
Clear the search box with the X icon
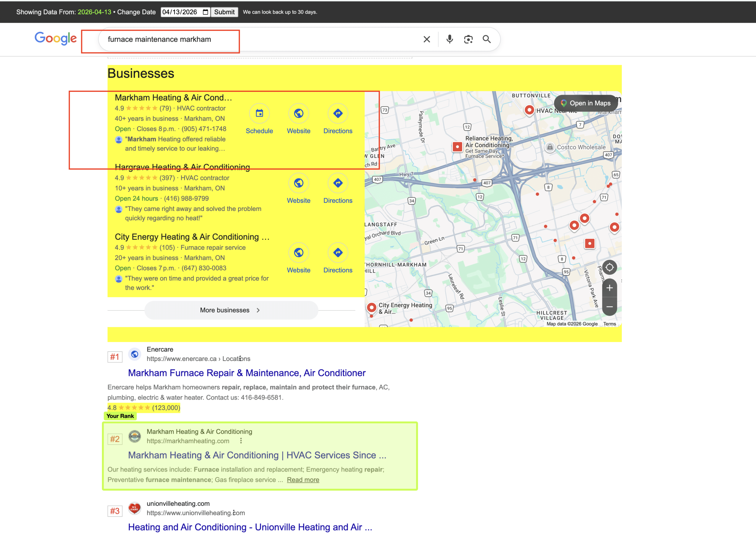pyautogui.click(x=427, y=40)
